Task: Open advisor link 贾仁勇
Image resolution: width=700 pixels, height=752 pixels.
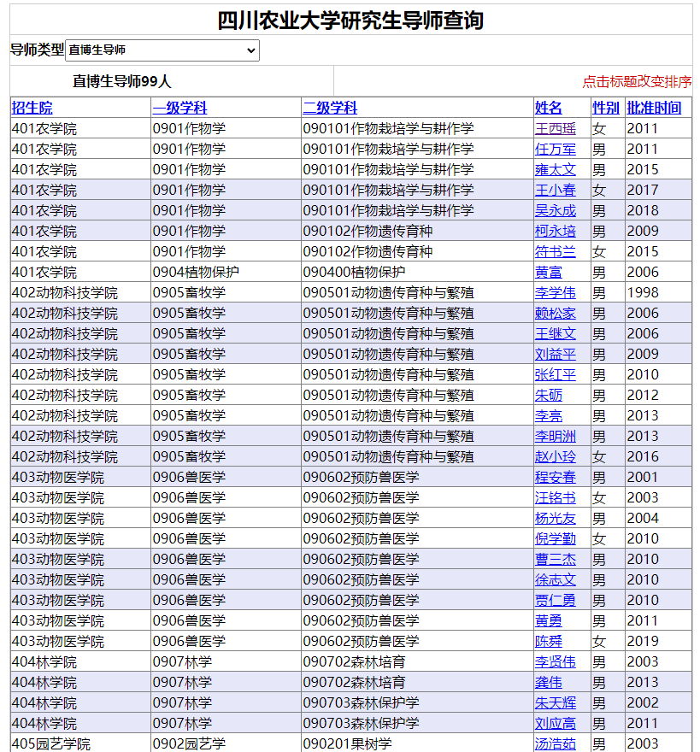Action: tap(555, 601)
